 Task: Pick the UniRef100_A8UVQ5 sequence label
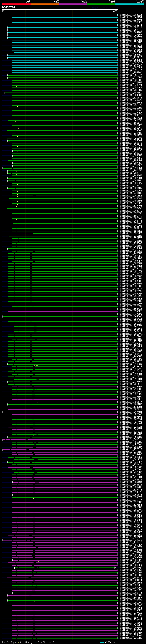click(131, 567)
